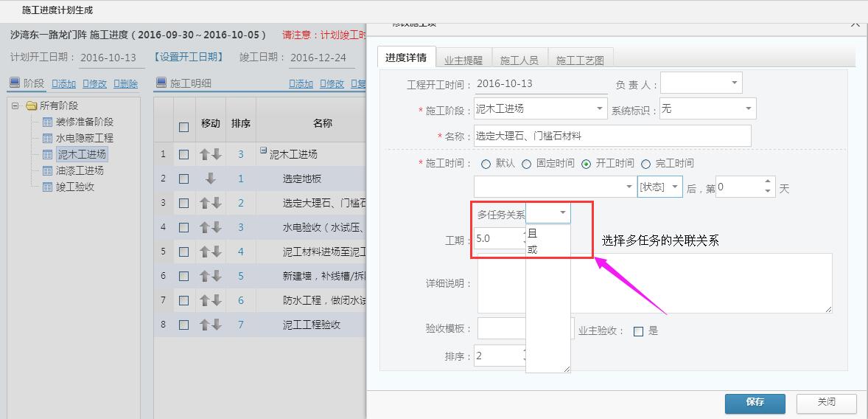Select the 开工时间 radio option
The width and height of the screenshot is (868, 419).
587,164
